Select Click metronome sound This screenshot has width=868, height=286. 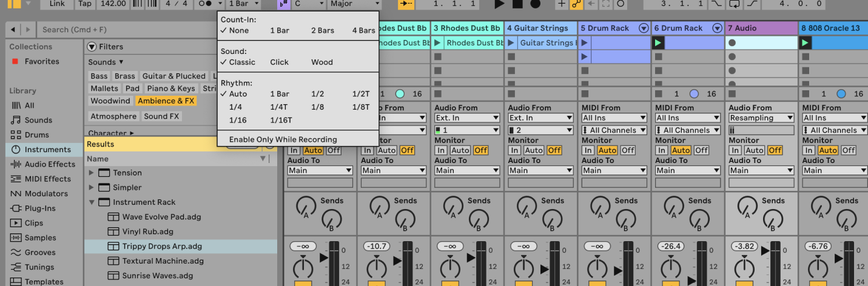pyautogui.click(x=280, y=62)
